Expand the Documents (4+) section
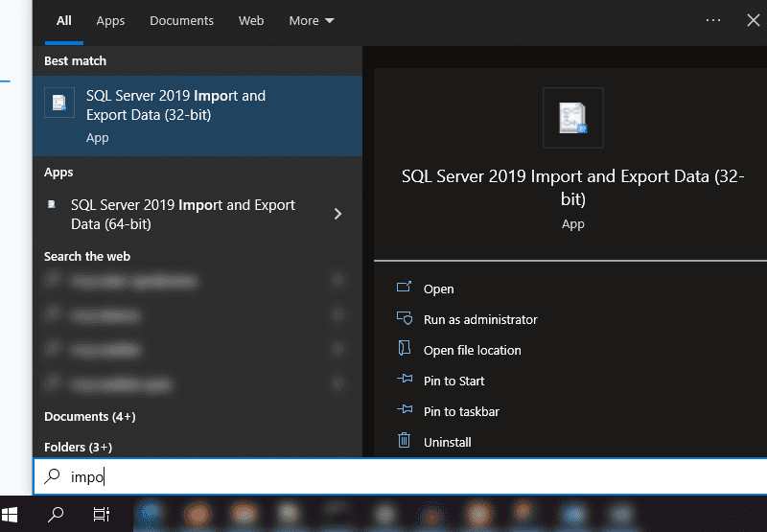 click(90, 417)
